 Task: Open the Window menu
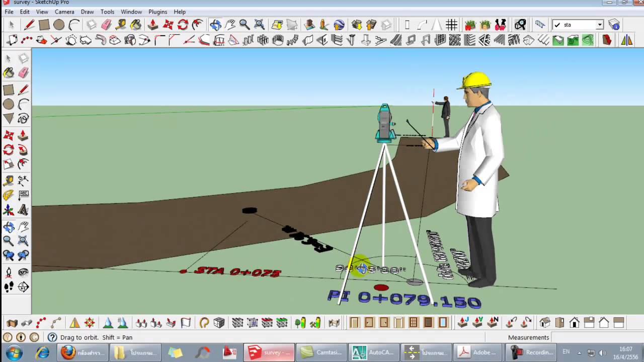click(131, 12)
